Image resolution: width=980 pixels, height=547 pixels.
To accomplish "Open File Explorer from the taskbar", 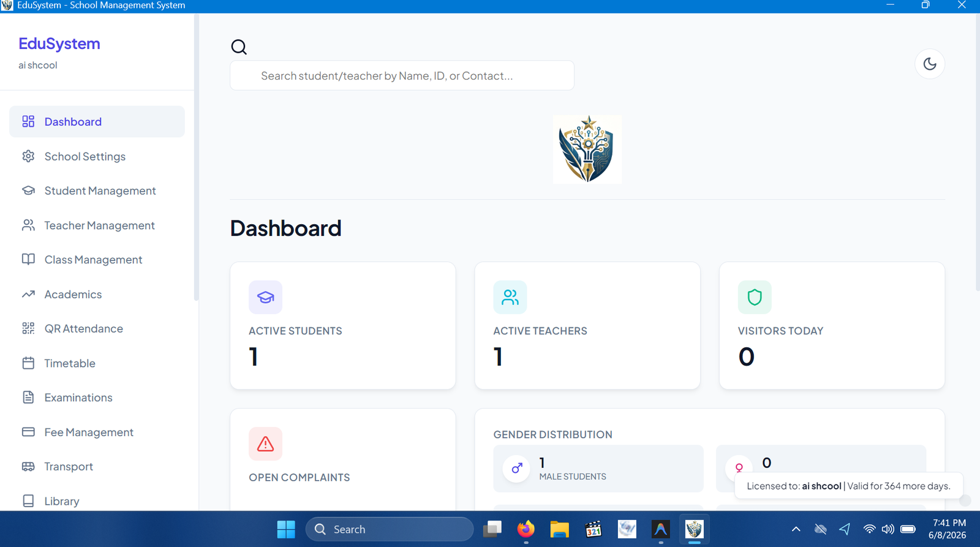I will pos(560,529).
